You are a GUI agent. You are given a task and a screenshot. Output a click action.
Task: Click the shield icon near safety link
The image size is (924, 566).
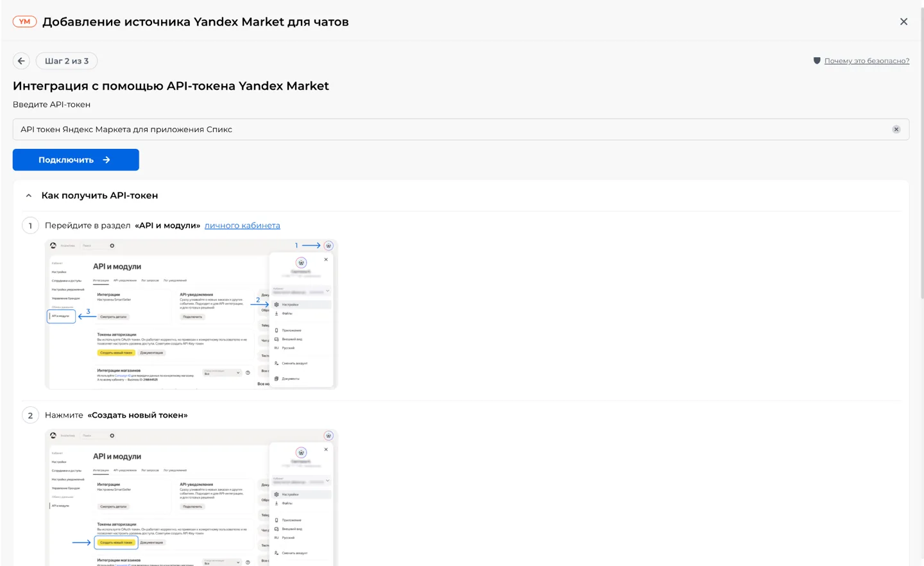click(817, 61)
